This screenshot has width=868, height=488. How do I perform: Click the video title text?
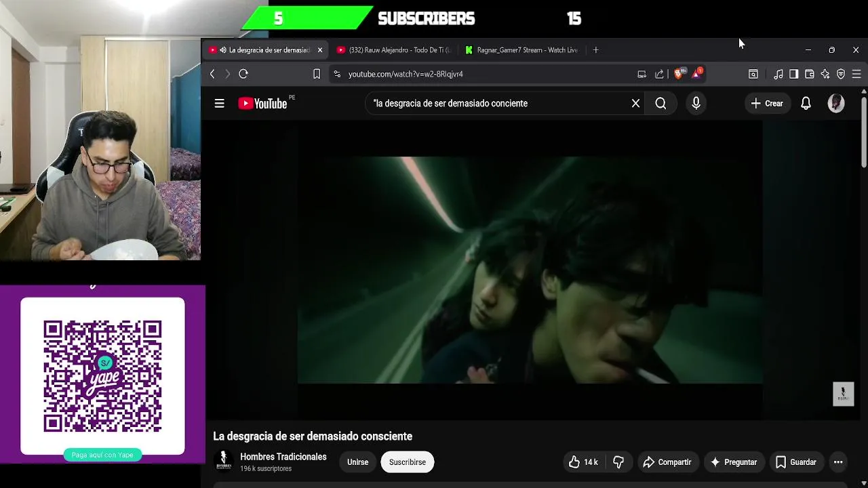(x=313, y=436)
